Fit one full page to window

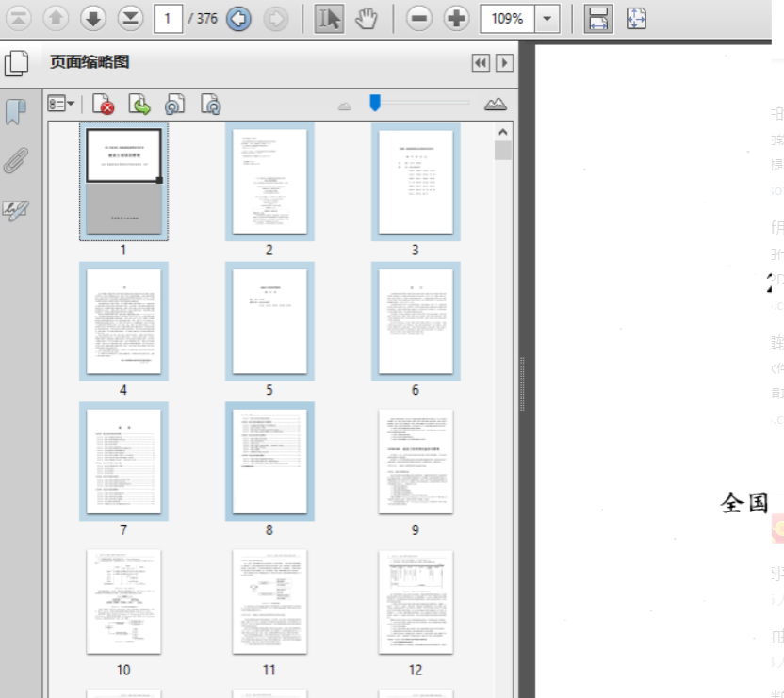tap(636, 19)
